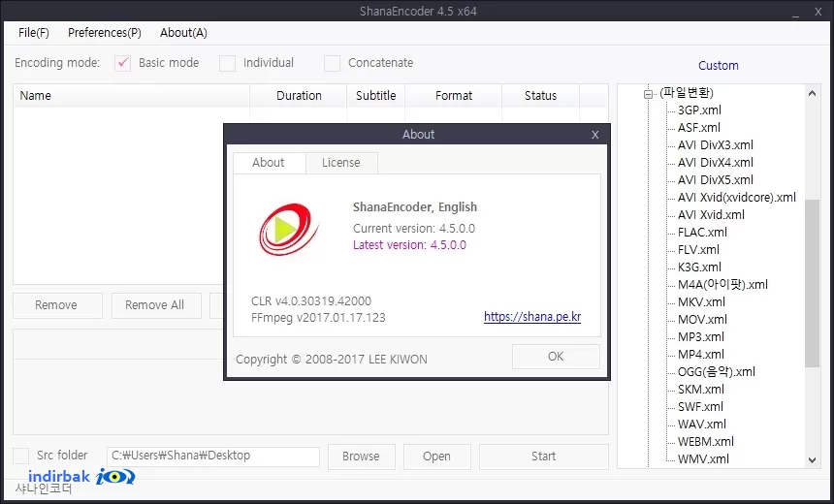Click the Open button
The height and width of the screenshot is (504, 834).
tap(436, 457)
